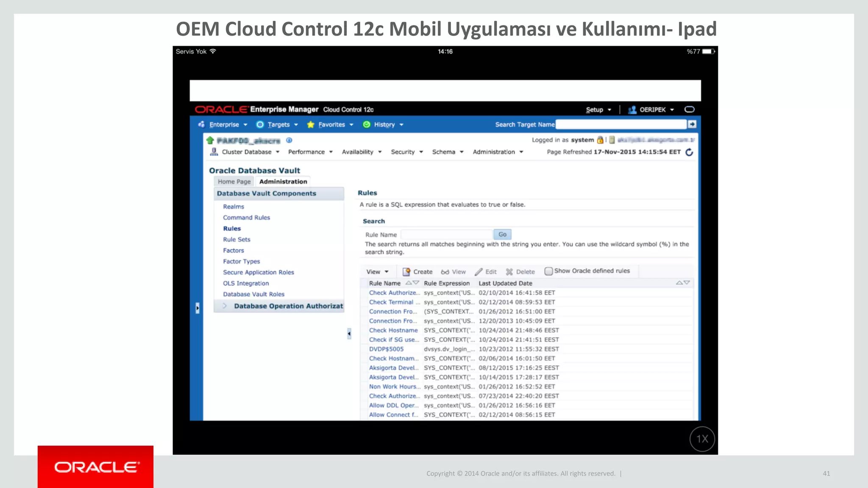Open the Administration menu in database bar
The width and height of the screenshot is (868, 488).
(498, 152)
